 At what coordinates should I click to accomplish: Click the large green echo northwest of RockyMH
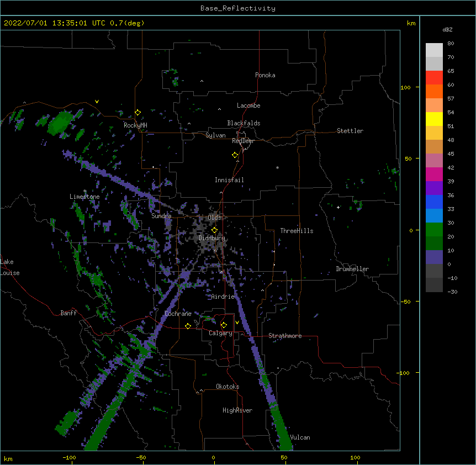(x=60, y=122)
